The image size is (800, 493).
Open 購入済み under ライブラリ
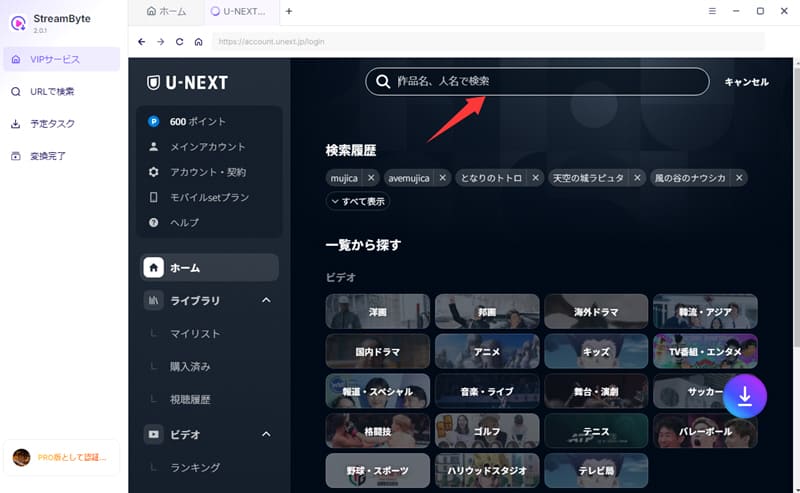(190, 366)
